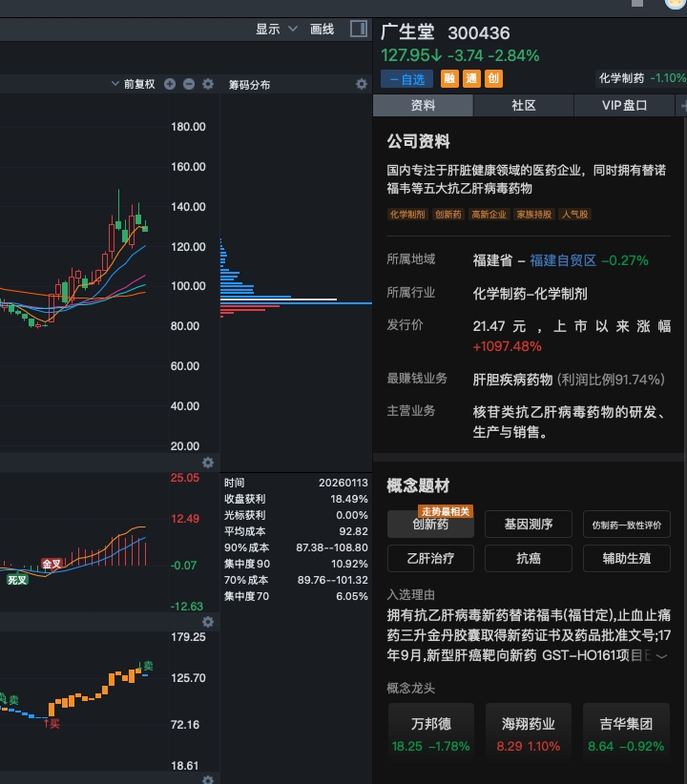Toggle the side panel layout icon
The image size is (687, 784).
(x=359, y=29)
